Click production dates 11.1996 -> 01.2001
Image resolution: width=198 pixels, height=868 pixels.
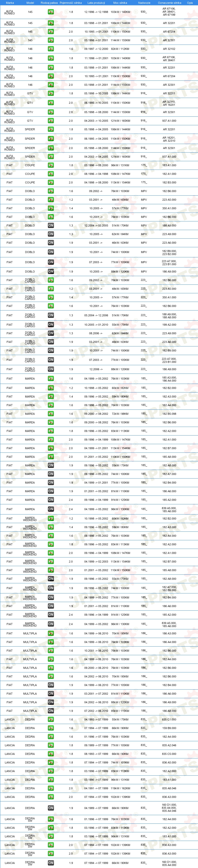pyautogui.click(x=96, y=58)
